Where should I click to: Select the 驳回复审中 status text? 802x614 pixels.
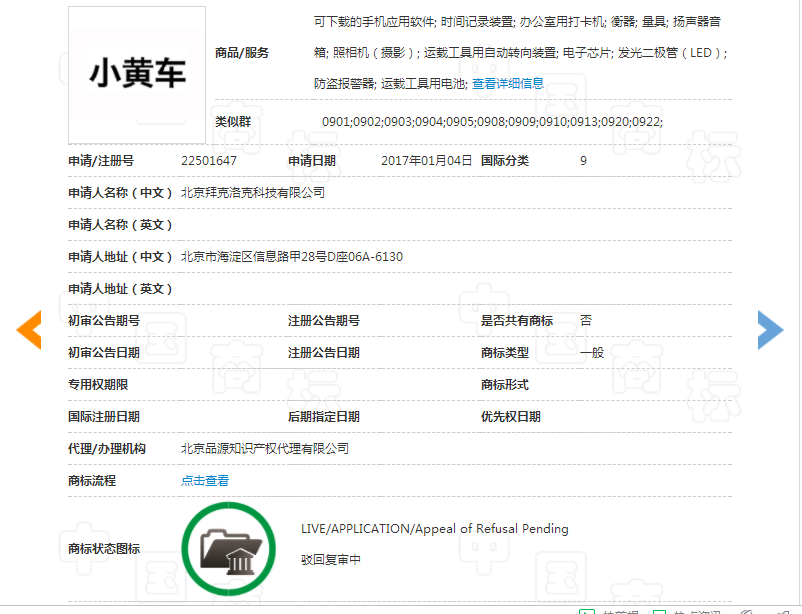coord(331,560)
